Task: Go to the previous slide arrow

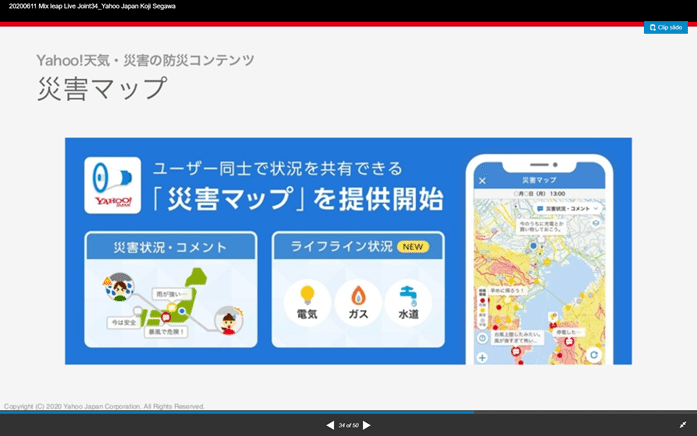Action: point(330,425)
